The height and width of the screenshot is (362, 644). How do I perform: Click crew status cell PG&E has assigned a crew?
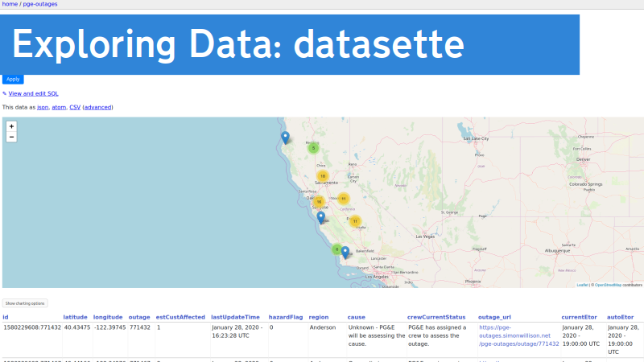pos(438,335)
